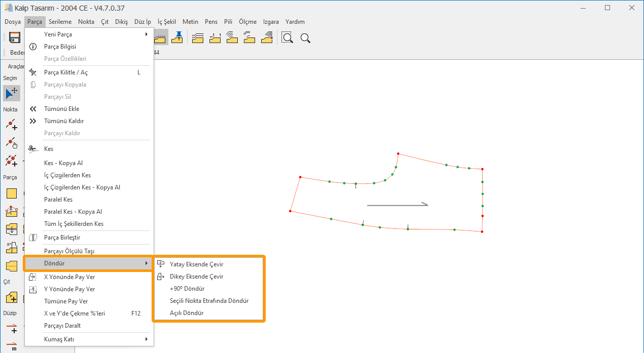The image size is (644, 353).
Task: Select the arrow selection tool under Seçim
Action: click(12, 93)
